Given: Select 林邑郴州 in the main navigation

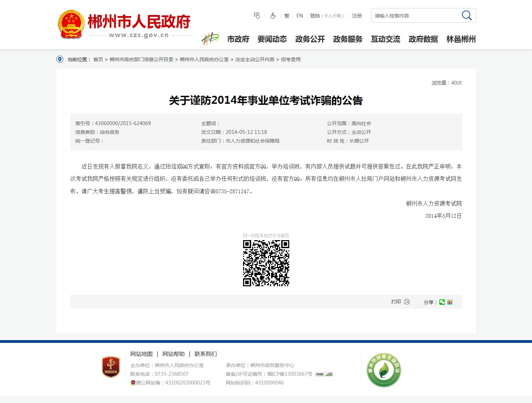Looking at the screenshot, I should click(461, 39).
